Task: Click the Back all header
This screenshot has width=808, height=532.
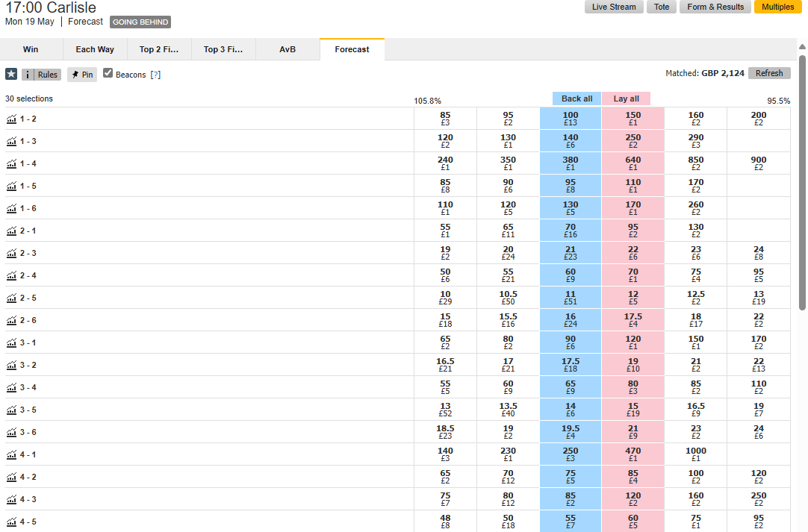Action: coord(577,98)
